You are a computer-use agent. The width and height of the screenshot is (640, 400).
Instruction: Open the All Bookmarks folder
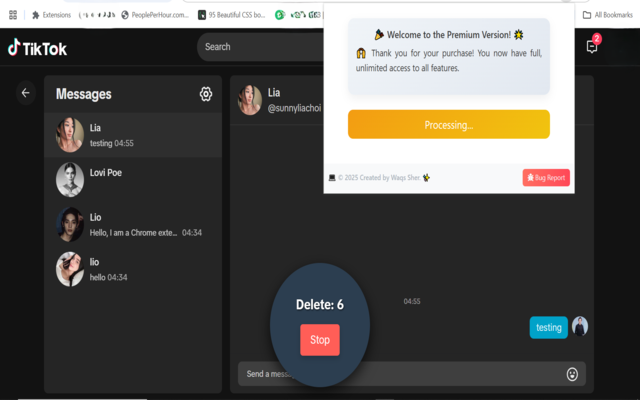(608, 15)
